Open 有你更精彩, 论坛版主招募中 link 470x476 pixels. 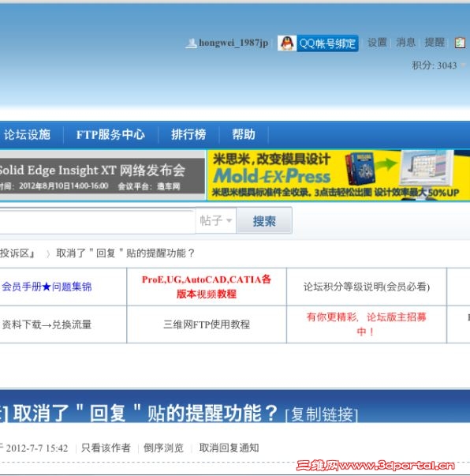(x=366, y=324)
